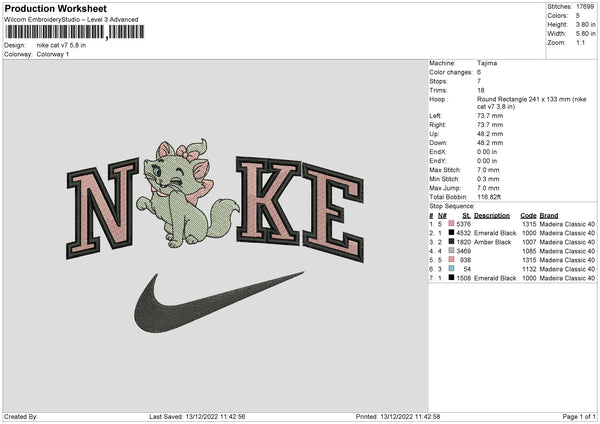Click the Stops value '7'
The height and width of the screenshot is (424, 600).
coord(479,81)
